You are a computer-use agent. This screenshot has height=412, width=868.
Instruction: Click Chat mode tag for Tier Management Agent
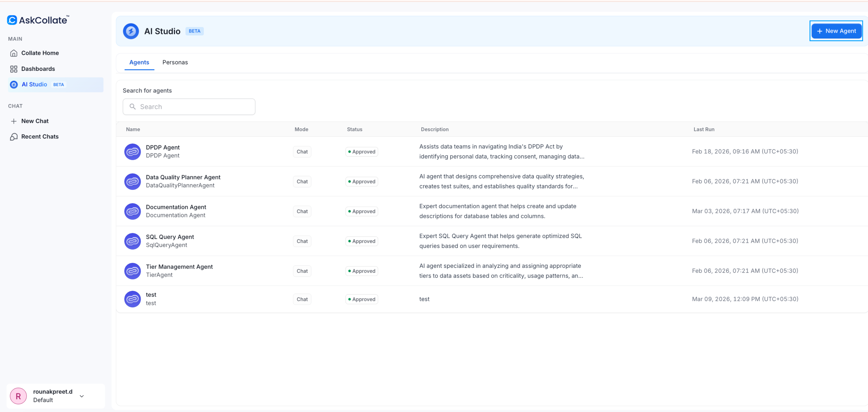302,271
